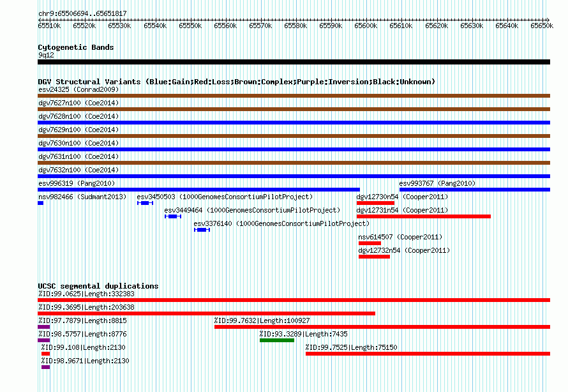This screenshot has height=392, width=568.
Task: Click the 65580k ruler tick label
Action: (x=295, y=26)
